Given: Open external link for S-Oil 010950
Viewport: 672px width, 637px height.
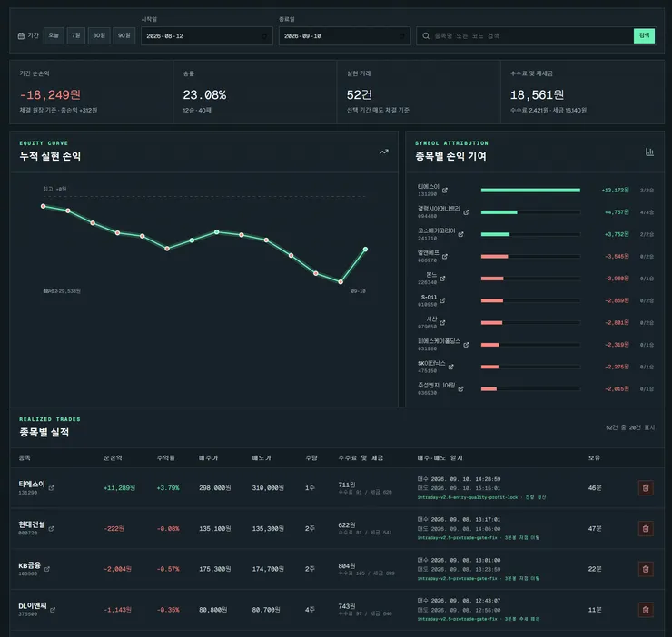Looking at the screenshot, I should (x=442, y=300).
